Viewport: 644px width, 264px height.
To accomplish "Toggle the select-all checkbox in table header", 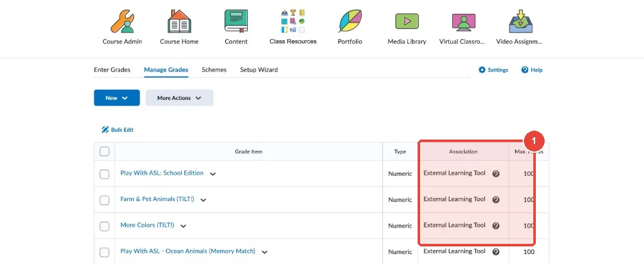I will 105,151.
